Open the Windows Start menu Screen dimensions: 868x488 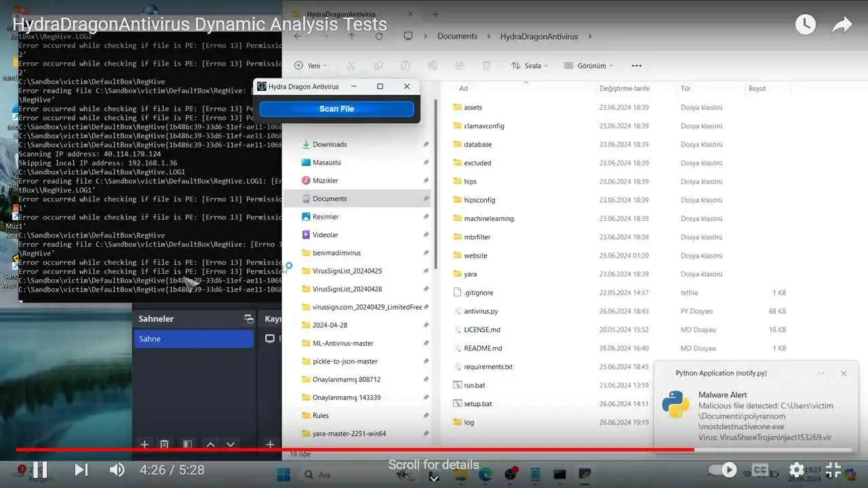tap(283, 474)
